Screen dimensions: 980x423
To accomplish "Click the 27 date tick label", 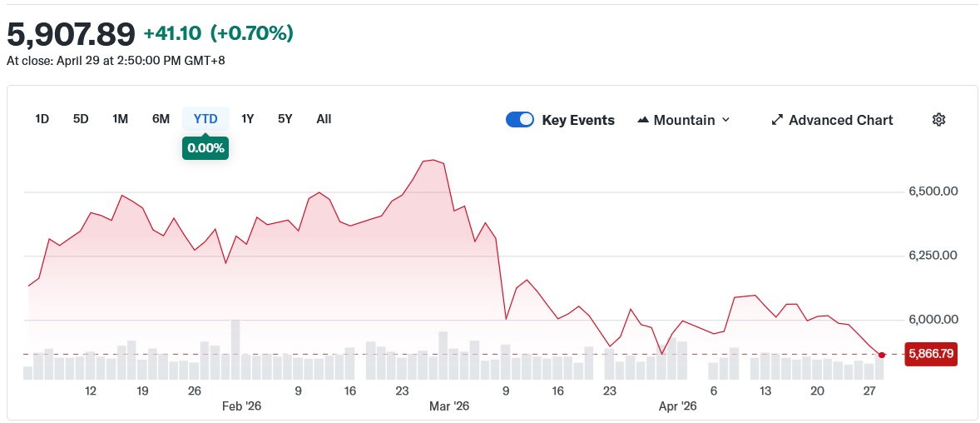I will [x=869, y=391].
